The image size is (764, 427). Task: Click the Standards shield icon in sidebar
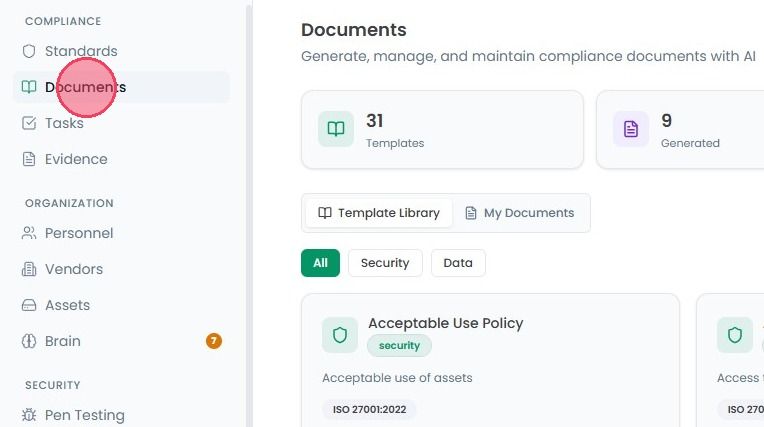pyautogui.click(x=29, y=51)
